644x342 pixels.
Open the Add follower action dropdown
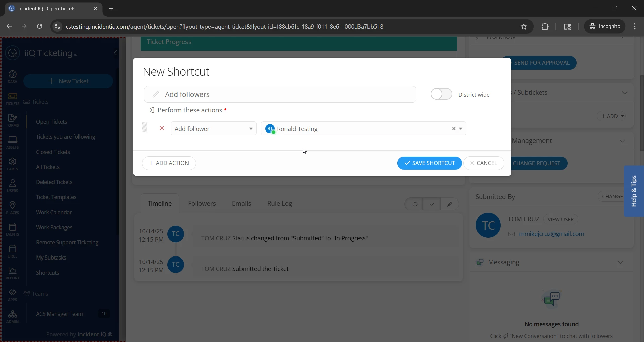pos(214,129)
